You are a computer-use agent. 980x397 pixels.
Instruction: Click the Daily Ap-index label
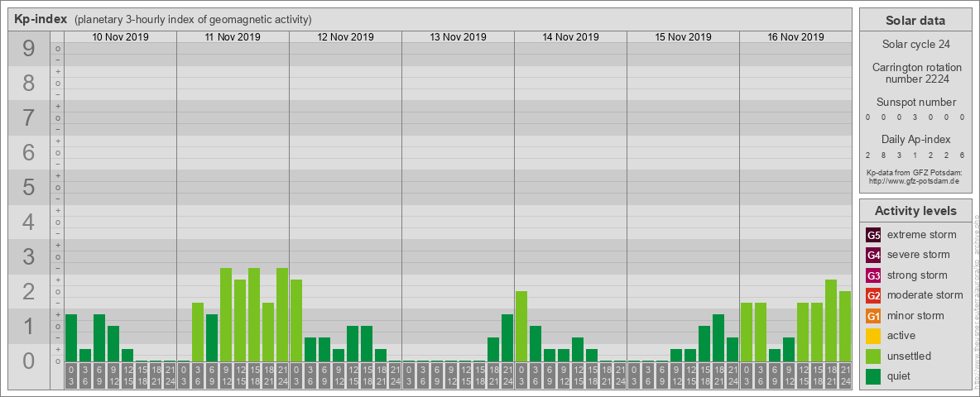[x=915, y=139]
